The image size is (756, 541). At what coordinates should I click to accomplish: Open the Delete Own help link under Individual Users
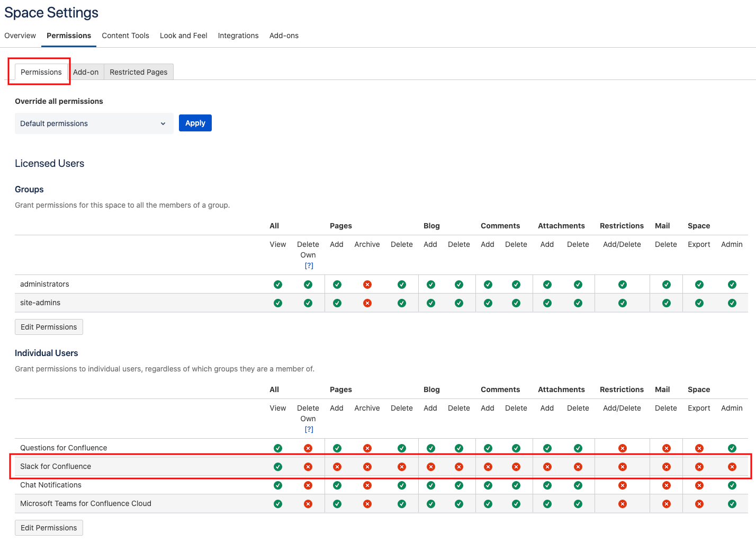(x=309, y=429)
